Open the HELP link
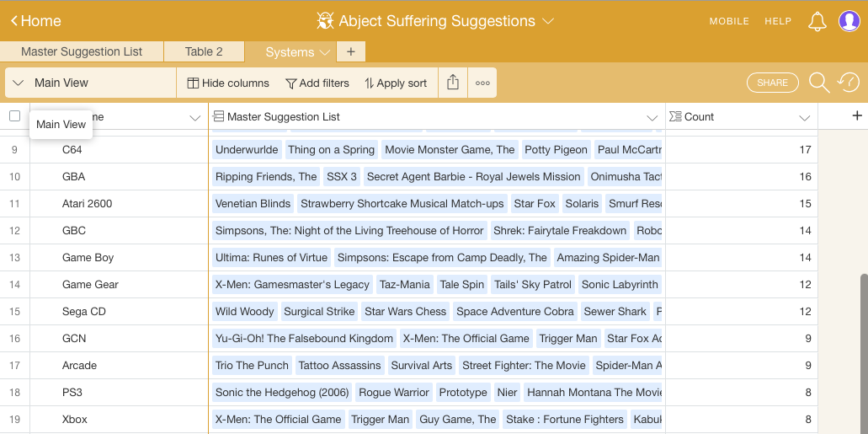The width and height of the screenshot is (868, 434). (778, 21)
